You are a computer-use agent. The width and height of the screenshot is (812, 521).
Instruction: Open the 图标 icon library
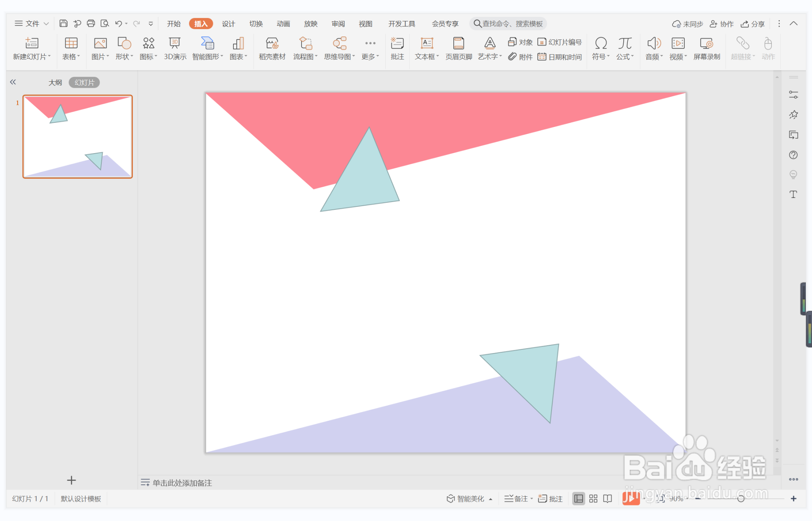[149, 48]
